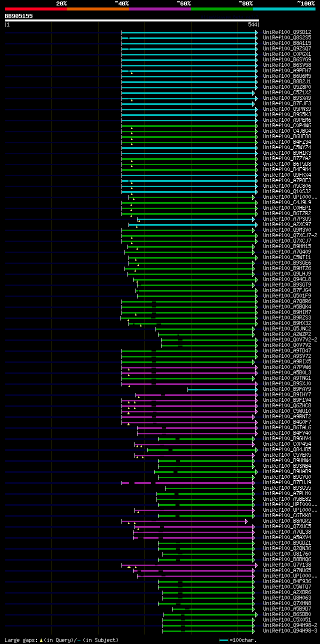Select label UniRef100_B9HAB9
The width and height of the screenshot is (320, 644).
pyautogui.click(x=287, y=472)
